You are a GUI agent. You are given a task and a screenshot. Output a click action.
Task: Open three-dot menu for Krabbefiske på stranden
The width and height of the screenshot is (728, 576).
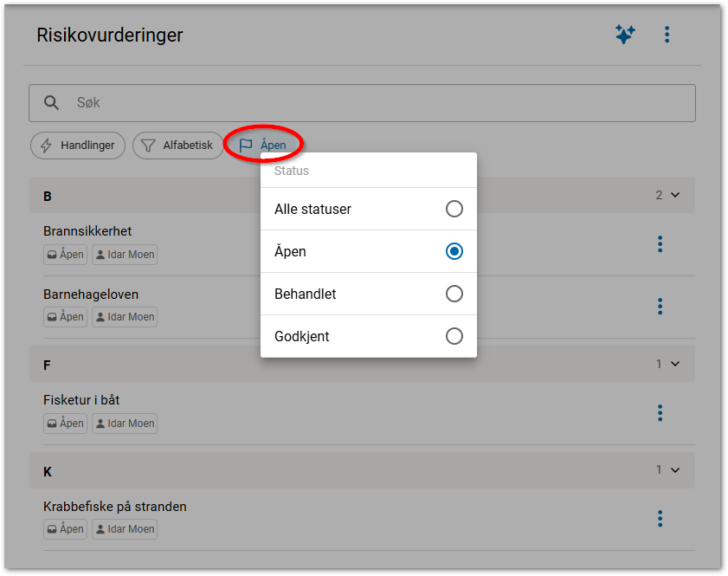pos(660,518)
